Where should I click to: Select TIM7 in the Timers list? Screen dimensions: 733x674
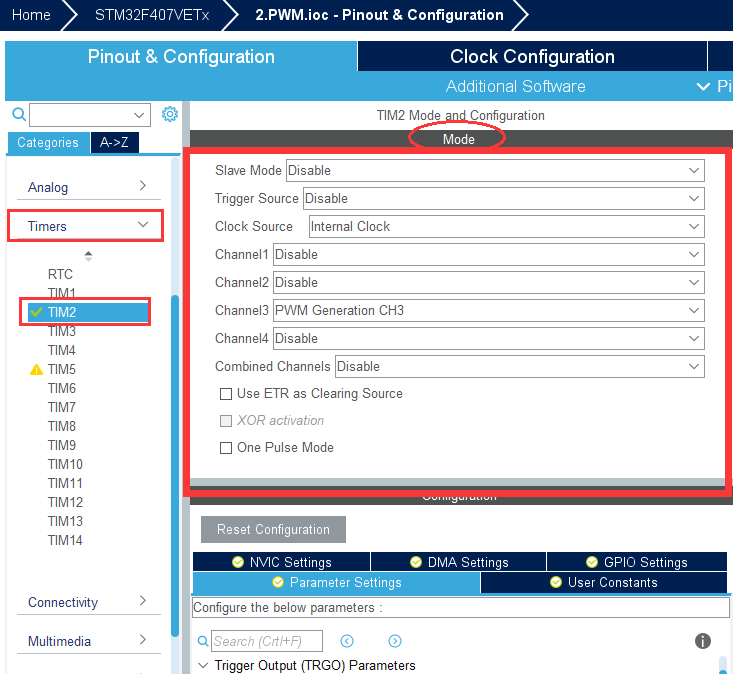tap(62, 407)
